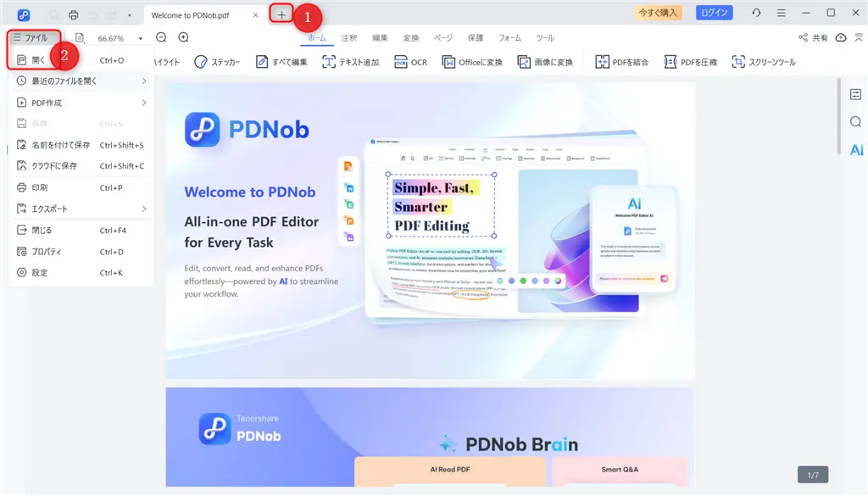Image resolution: width=868 pixels, height=496 pixels.
Task: Open a new tab with the plus button
Action: [x=280, y=14]
